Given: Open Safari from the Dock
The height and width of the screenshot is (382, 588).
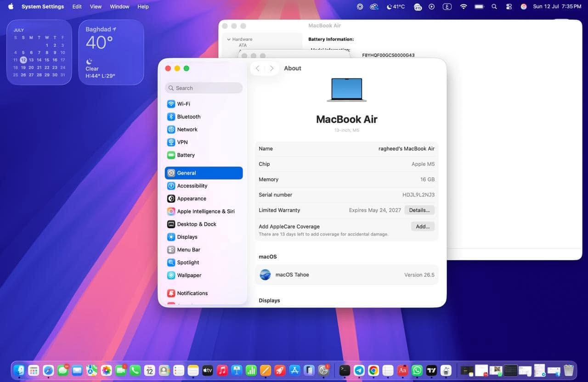Looking at the screenshot, I should (x=48, y=371).
